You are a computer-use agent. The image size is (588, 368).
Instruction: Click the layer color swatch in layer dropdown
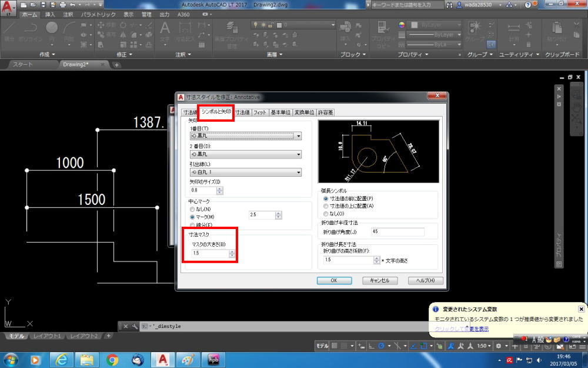pos(279,25)
